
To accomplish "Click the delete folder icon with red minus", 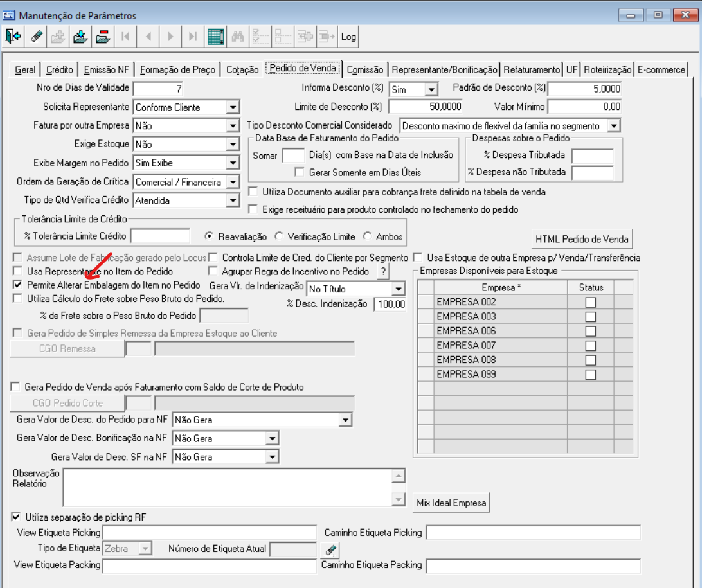I will [x=103, y=37].
